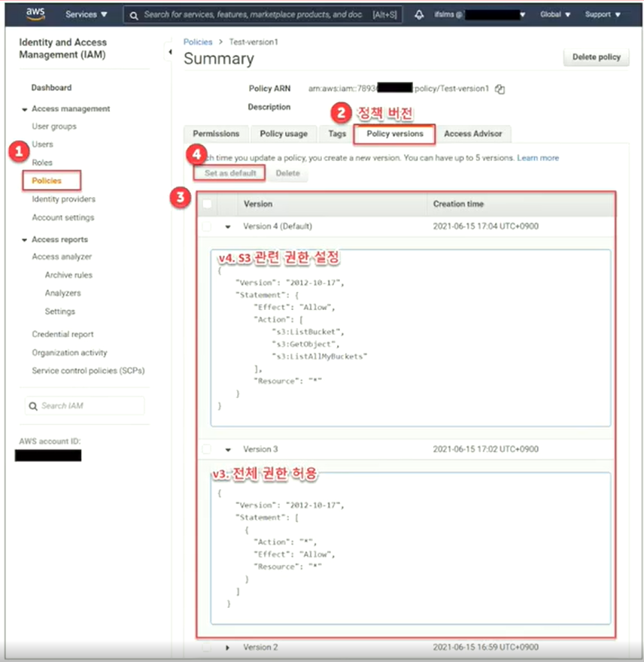Click the Version 3 creation time 2021-06-15 17:02
Viewport: 644px width, 662px height.
[x=486, y=449]
